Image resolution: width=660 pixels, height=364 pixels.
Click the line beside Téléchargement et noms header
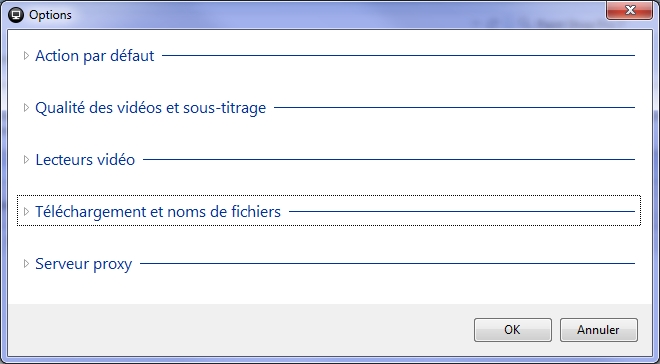coord(462,212)
